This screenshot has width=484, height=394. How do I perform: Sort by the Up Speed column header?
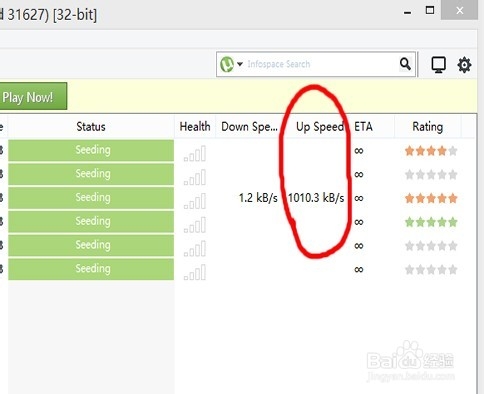318,127
